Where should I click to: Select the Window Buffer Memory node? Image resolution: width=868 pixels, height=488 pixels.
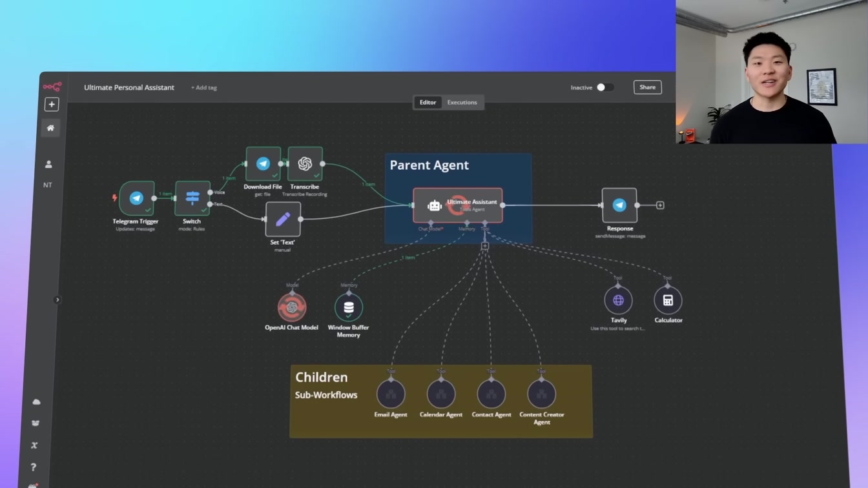pyautogui.click(x=349, y=307)
